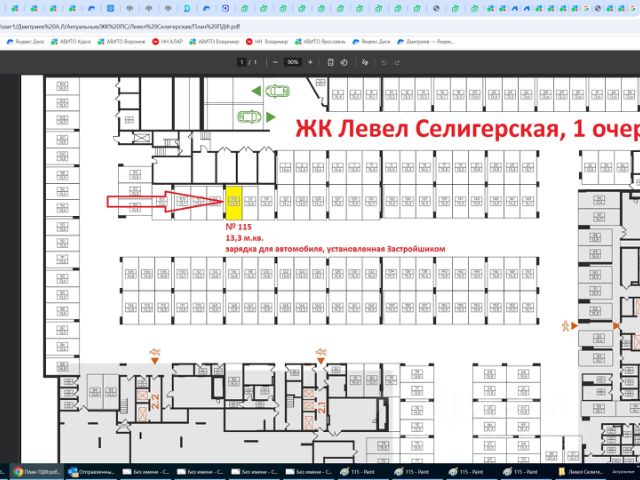Viewport: 640px width, 480px height.
Task: Click the '№ 115' red label
Action: (239, 227)
